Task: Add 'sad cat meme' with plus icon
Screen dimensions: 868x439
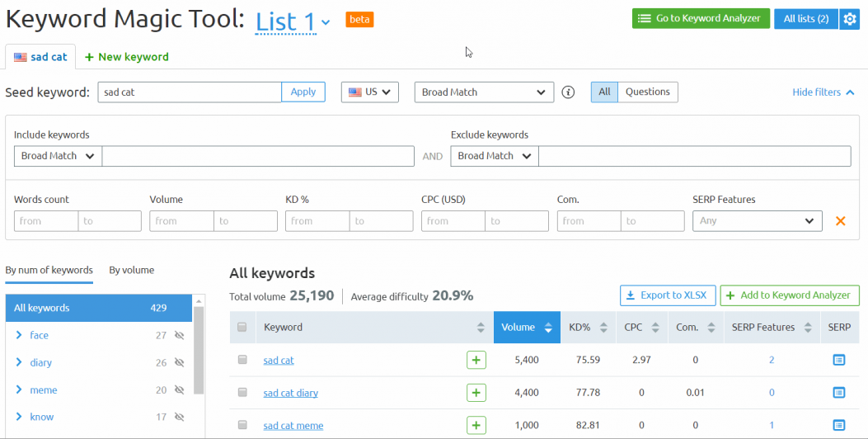Action: pyautogui.click(x=476, y=426)
